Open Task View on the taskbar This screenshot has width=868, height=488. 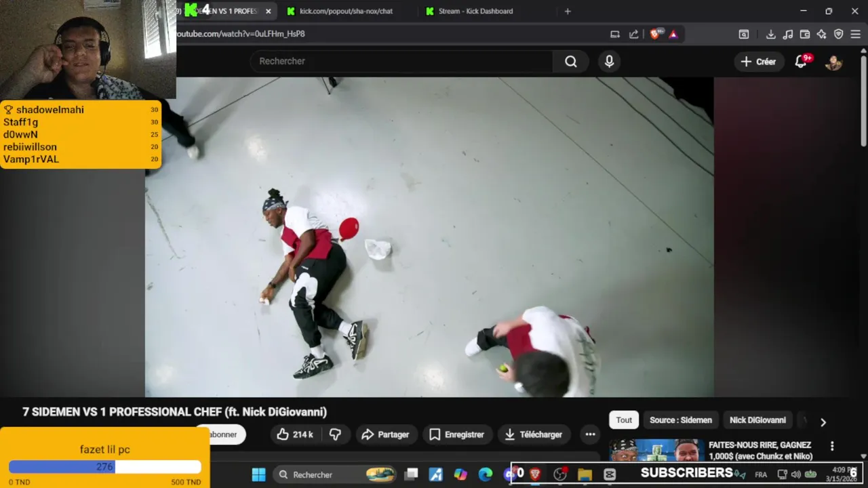pos(412,475)
